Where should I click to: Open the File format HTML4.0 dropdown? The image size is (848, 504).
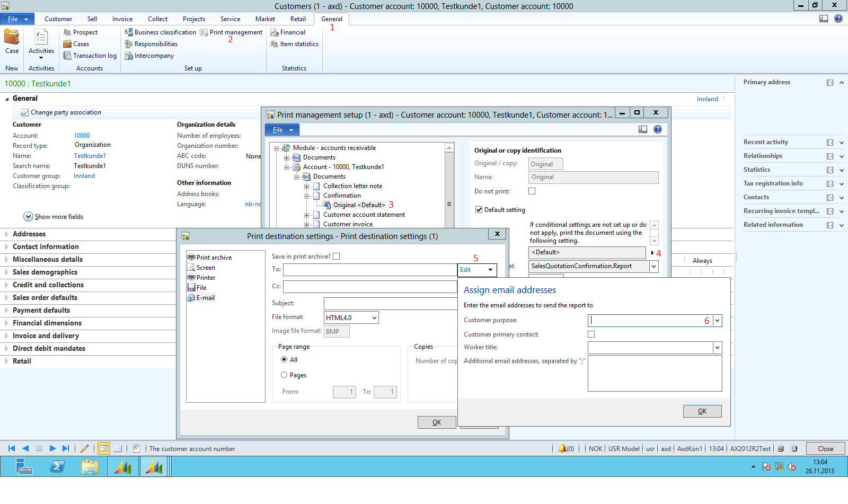(374, 318)
